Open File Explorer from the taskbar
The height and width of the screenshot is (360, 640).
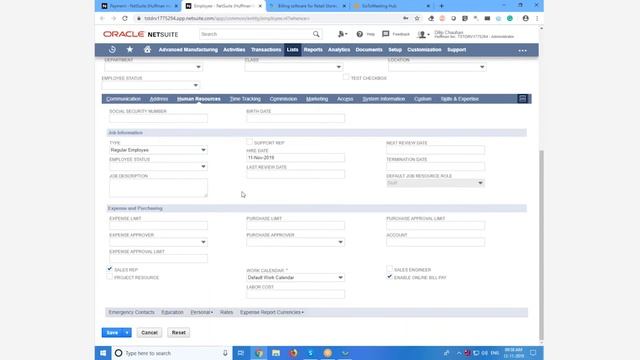[x=276, y=353]
